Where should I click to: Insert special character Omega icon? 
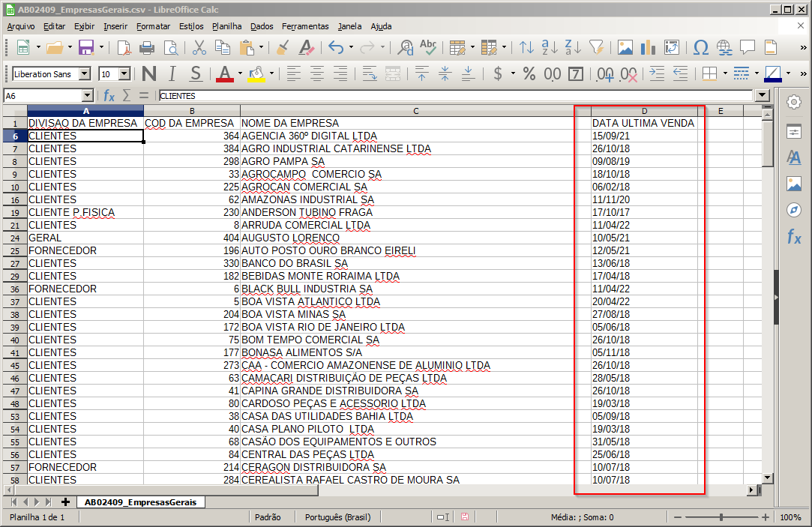[x=701, y=48]
